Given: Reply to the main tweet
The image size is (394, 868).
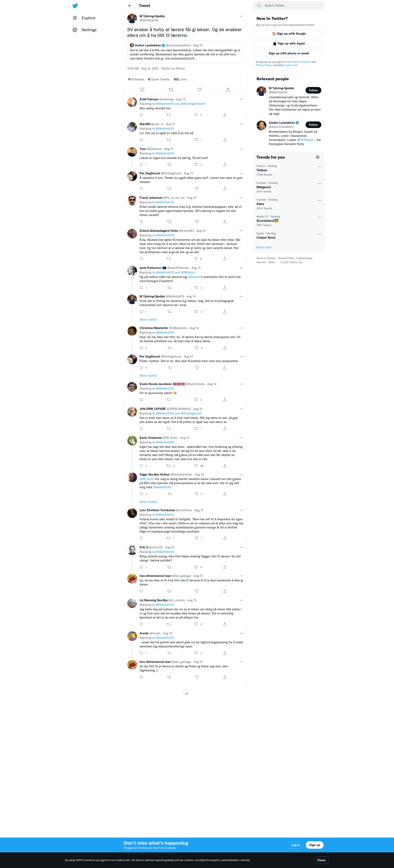Looking at the screenshot, I should [142, 90].
